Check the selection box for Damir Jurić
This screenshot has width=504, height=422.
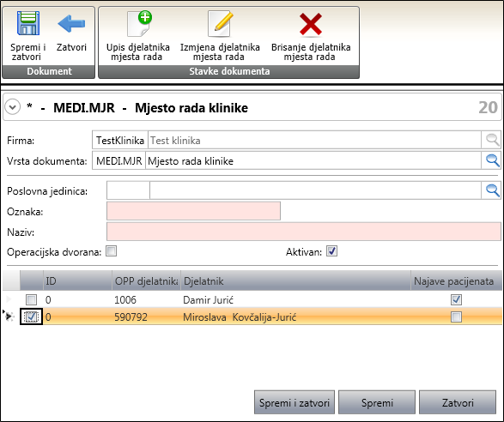[x=32, y=300]
